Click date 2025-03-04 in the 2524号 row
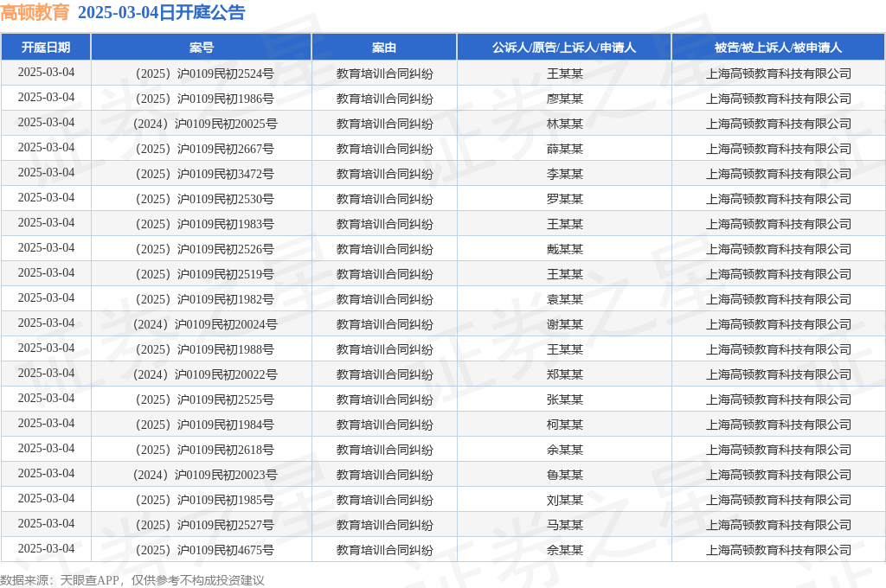Screen dimensions: 886x588 [x=46, y=73]
